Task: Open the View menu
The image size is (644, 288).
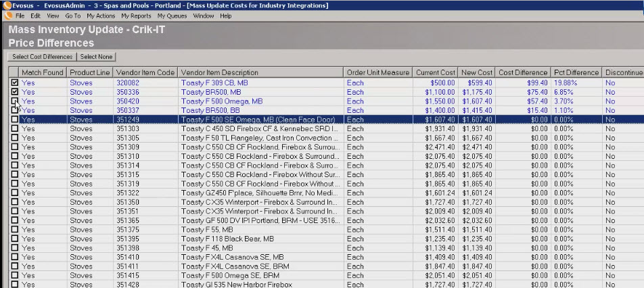Action: (53, 16)
